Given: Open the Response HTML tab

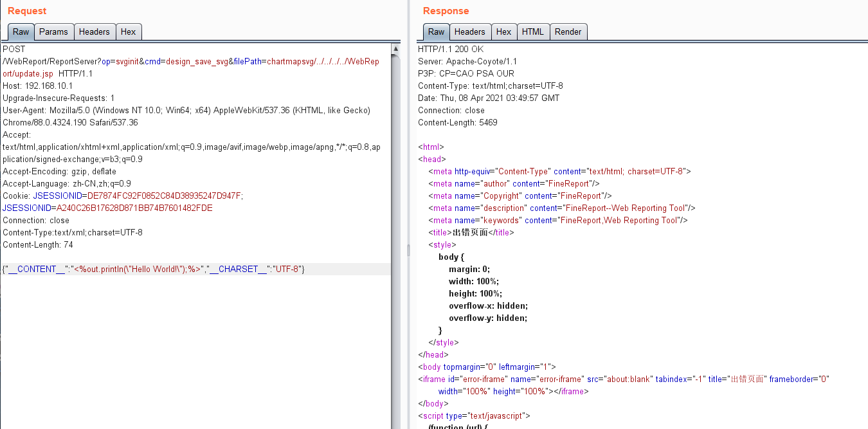Looking at the screenshot, I should tap(533, 32).
